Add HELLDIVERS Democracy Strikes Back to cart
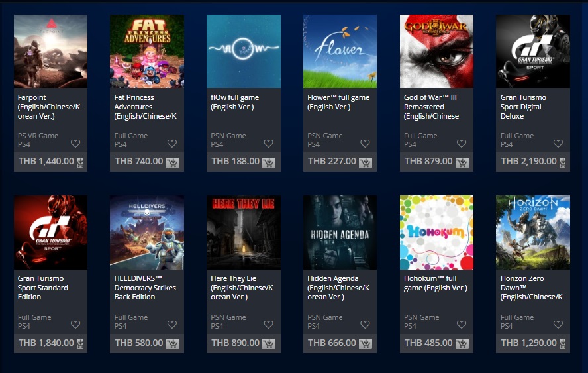This screenshot has width=588, height=373. (x=173, y=344)
